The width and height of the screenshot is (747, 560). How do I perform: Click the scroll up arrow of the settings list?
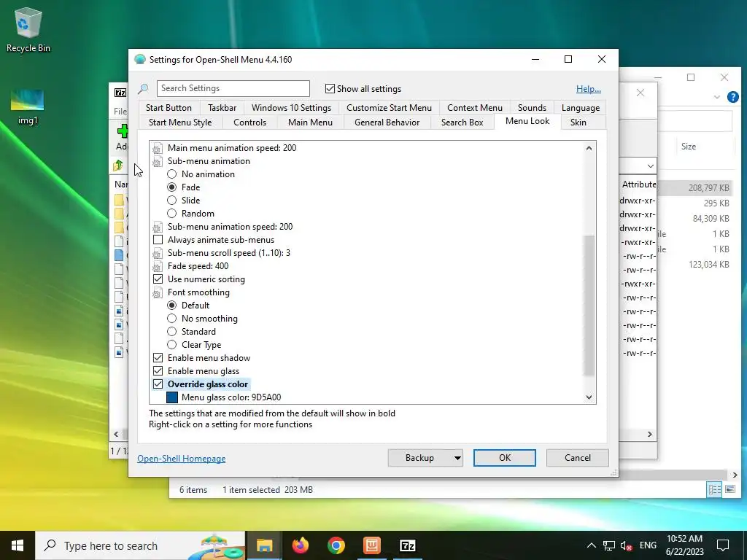[589, 148]
